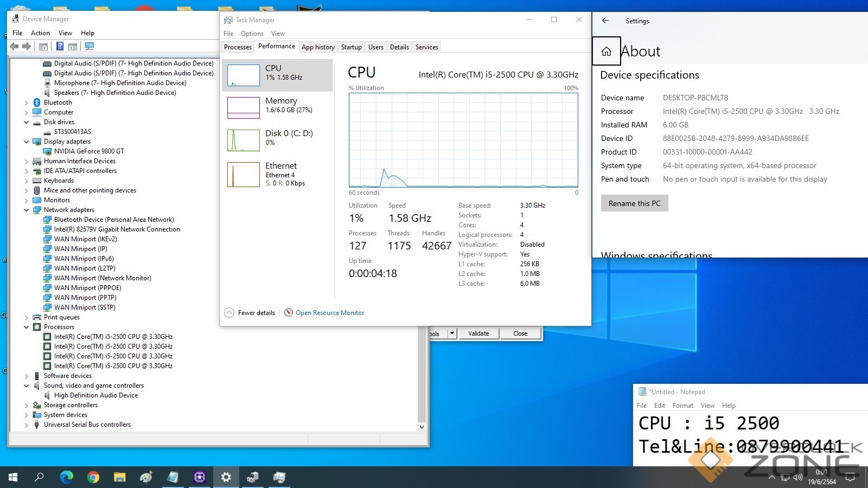Collapse the Processors tree node
The height and width of the screenshot is (488, 868).
pyautogui.click(x=26, y=327)
